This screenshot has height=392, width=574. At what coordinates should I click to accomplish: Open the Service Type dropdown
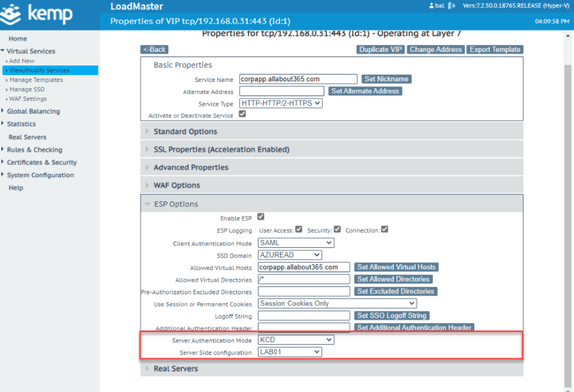click(281, 103)
